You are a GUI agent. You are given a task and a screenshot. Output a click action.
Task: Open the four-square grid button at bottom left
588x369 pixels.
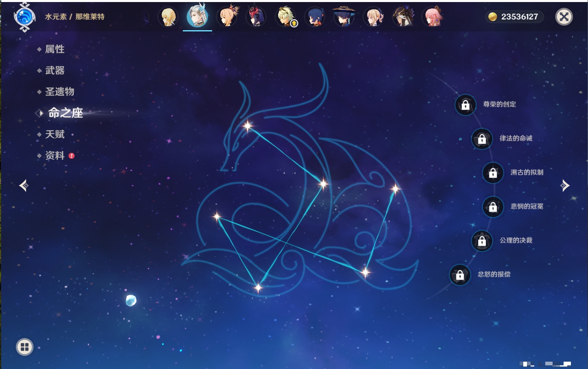tap(24, 347)
